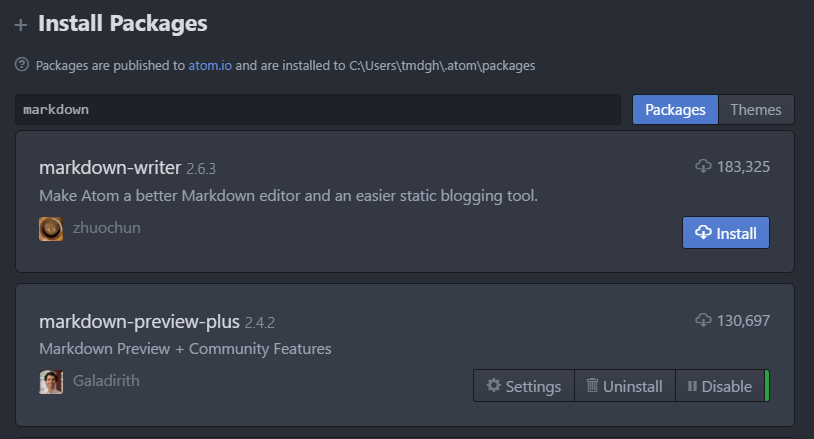Open markdown-writer package title

coord(110,168)
